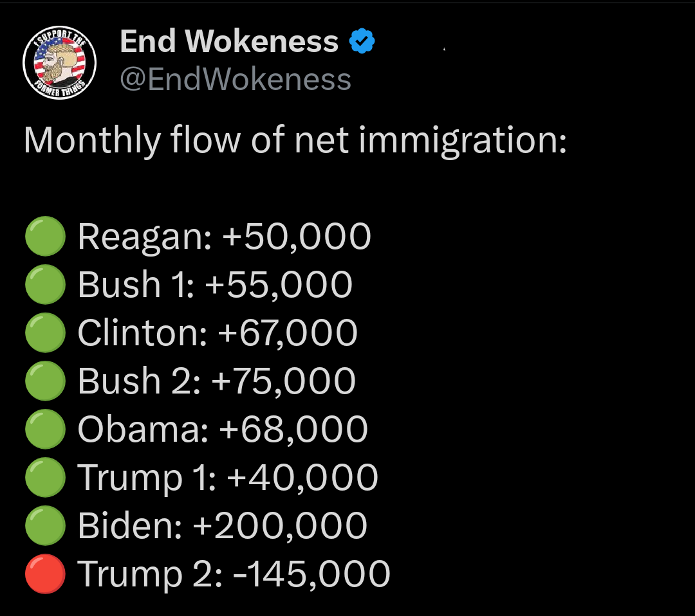This screenshot has height=616, width=695.
Task: Click the @EndWokeness handle
Action: click(236, 80)
